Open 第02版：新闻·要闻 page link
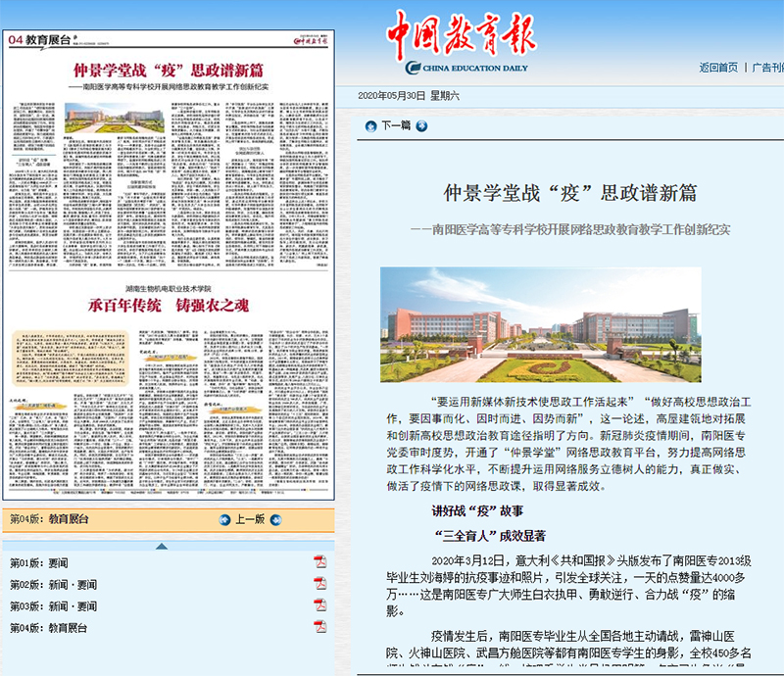This screenshot has width=784, height=676. [x=53, y=584]
